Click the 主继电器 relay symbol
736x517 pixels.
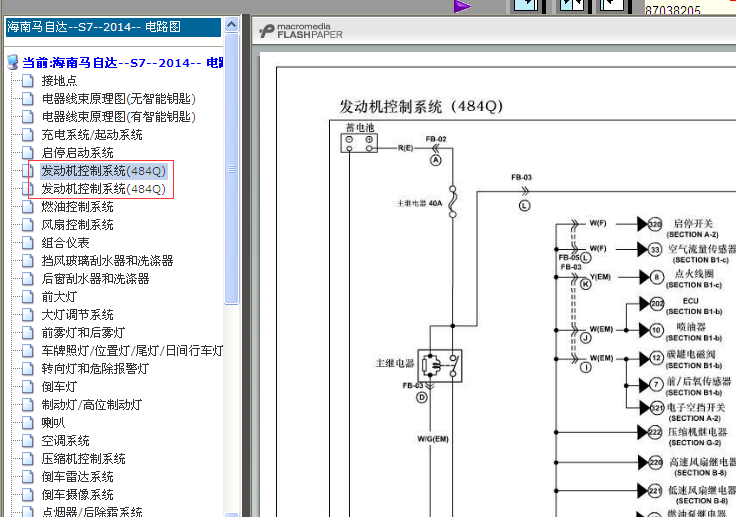click(x=440, y=365)
